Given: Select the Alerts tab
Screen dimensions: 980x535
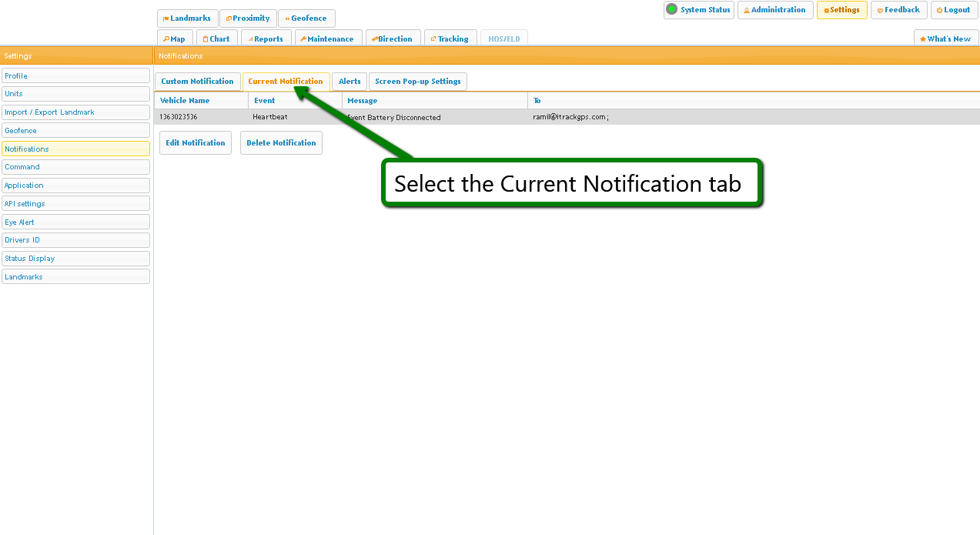Looking at the screenshot, I should click(350, 82).
